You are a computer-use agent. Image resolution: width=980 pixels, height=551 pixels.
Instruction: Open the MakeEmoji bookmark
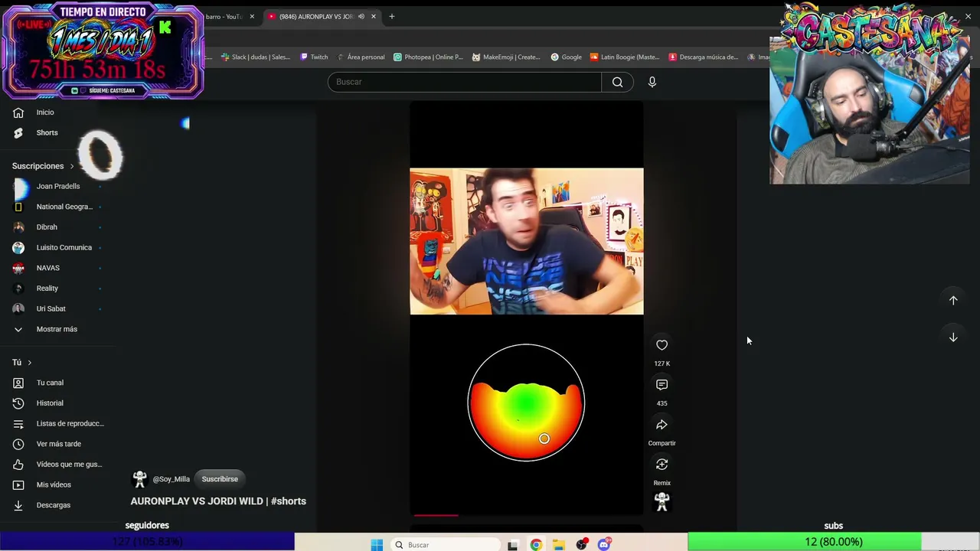pyautogui.click(x=506, y=57)
